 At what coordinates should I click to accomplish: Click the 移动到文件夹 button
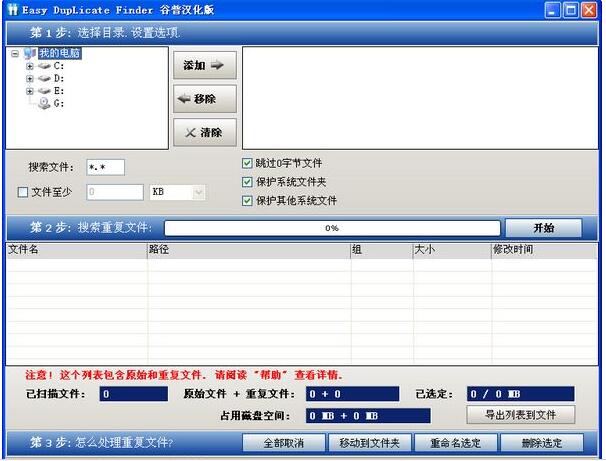click(370, 443)
